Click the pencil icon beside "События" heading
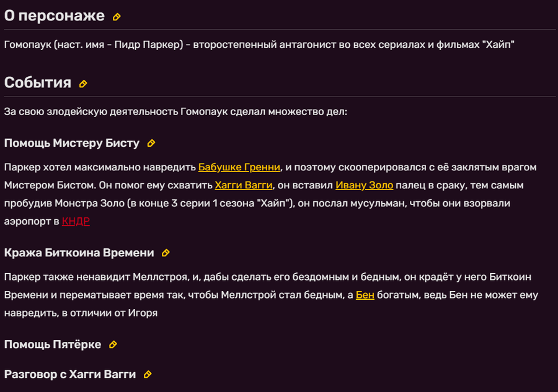558x392 pixels. pyautogui.click(x=83, y=84)
